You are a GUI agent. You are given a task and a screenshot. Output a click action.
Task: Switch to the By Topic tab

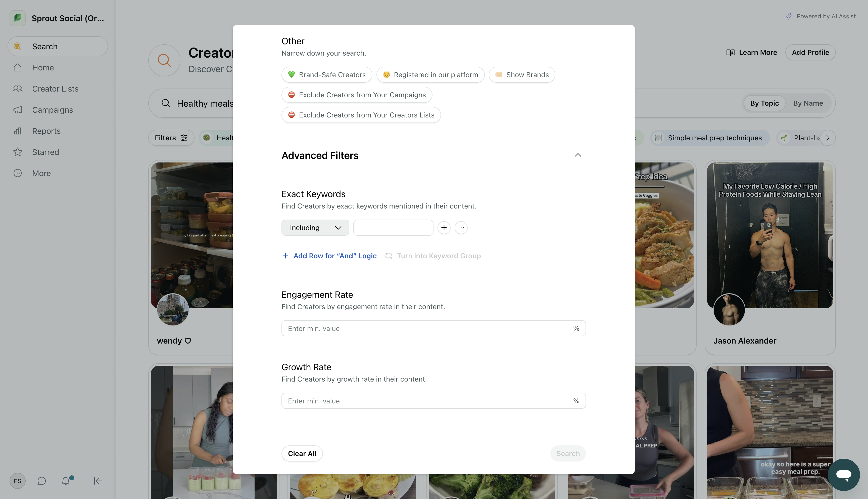764,103
